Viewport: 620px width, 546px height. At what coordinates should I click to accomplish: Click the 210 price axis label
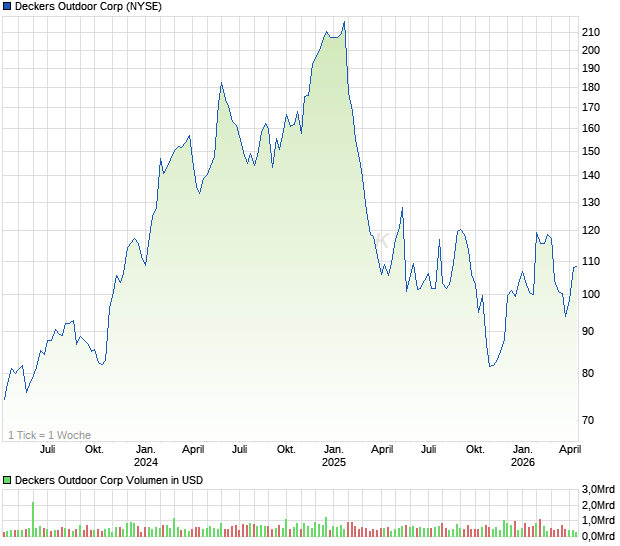591,32
